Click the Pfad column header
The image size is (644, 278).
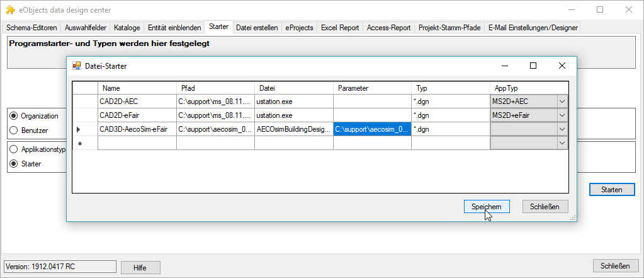coord(216,88)
